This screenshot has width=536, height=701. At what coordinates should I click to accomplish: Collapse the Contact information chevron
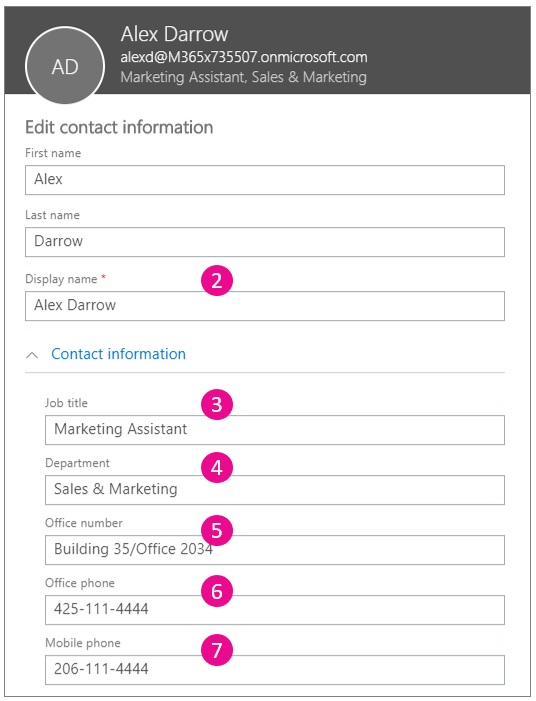[32, 355]
